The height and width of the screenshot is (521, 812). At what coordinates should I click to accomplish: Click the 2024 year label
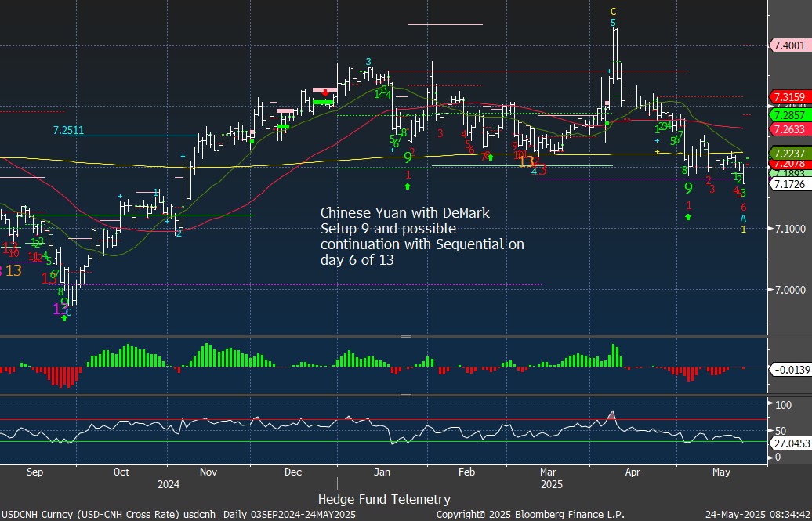[x=169, y=485]
